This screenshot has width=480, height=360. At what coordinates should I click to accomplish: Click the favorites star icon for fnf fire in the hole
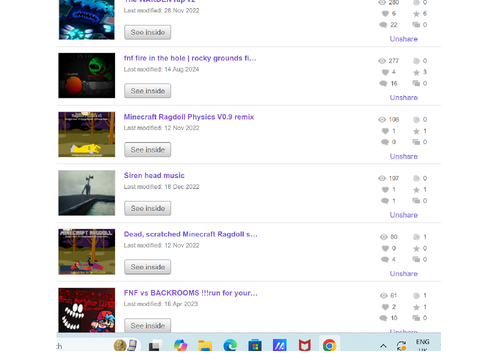click(416, 72)
